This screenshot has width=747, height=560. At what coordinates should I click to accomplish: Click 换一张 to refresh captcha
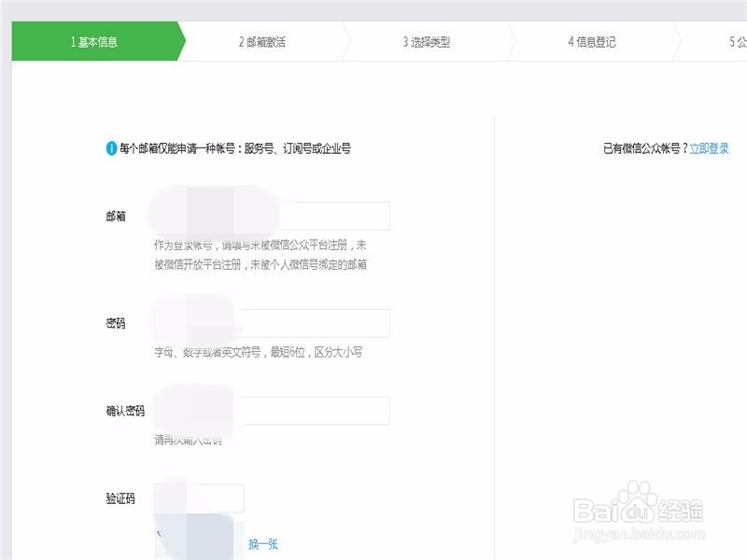[x=263, y=544]
